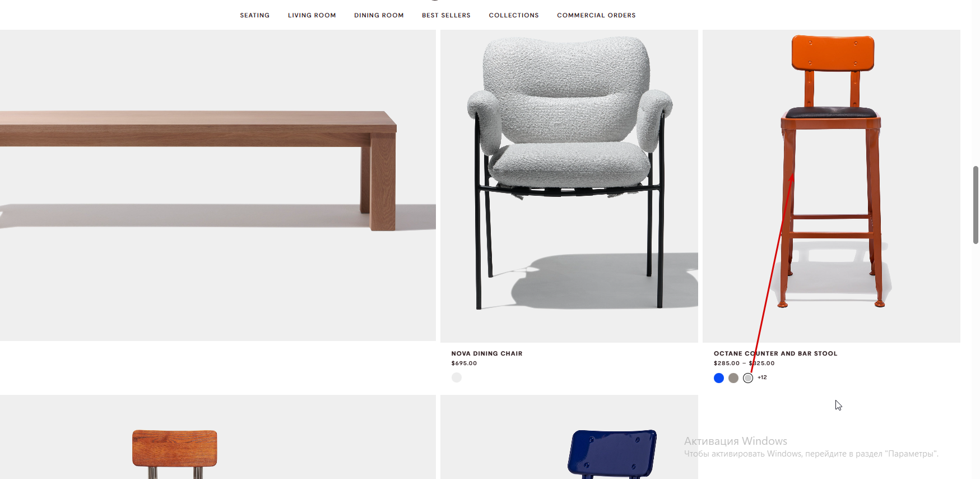
Task: Select the white swatch under Nova Dining Chair
Action: coord(457,377)
